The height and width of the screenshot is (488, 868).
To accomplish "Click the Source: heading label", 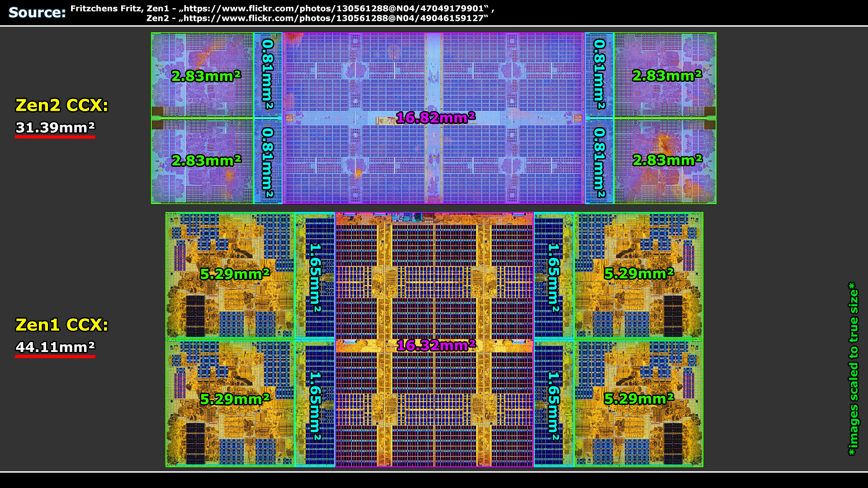I will [x=37, y=13].
